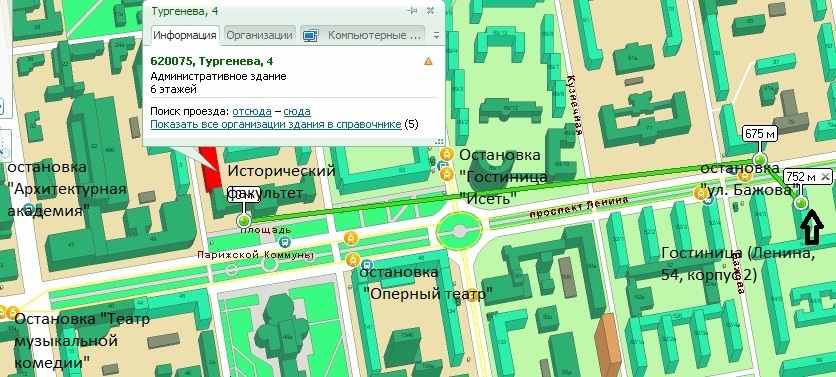Screen dimensions: 836x377
Task: Open the Компьютерные tab
Action: (x=363, y=35)
